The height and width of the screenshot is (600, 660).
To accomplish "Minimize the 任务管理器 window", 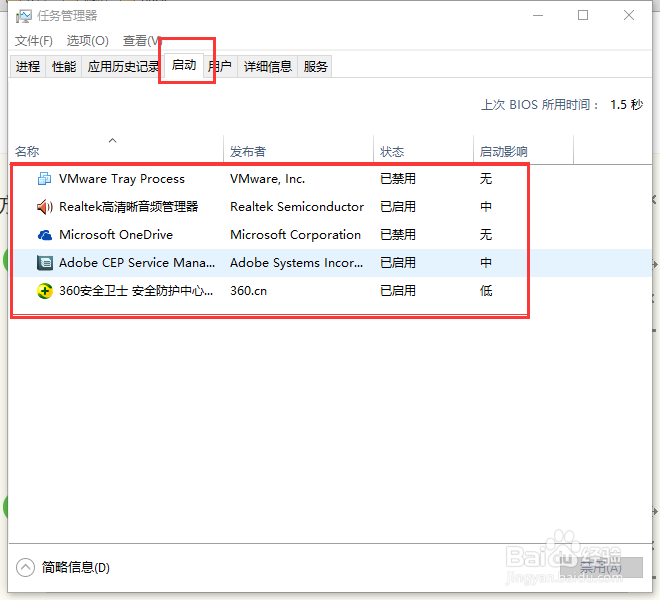I will coord(538,16).
